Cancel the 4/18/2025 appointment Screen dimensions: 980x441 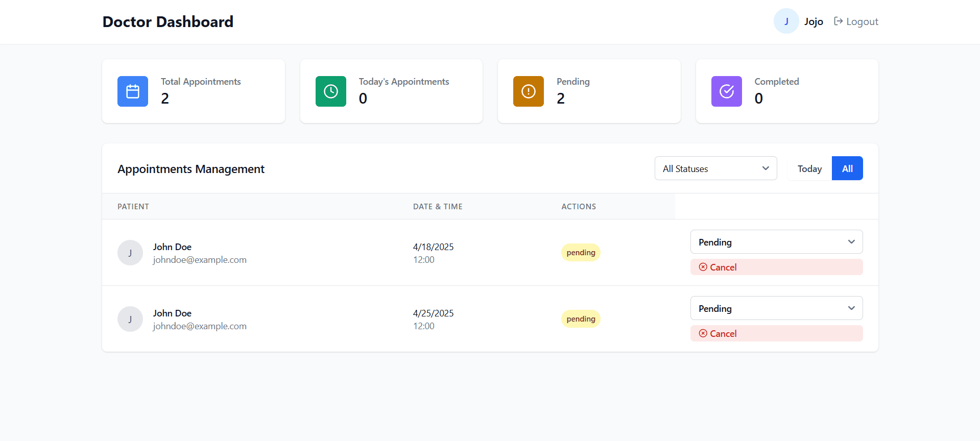777,267
